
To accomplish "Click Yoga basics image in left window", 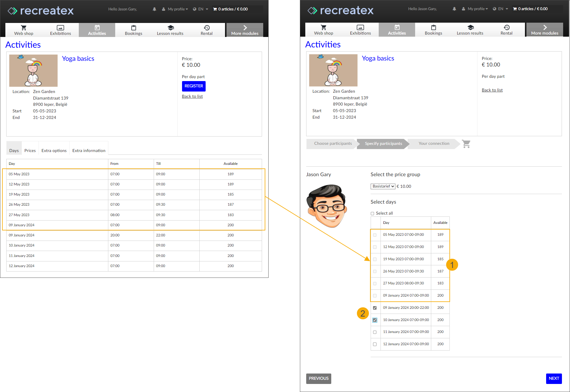I will (33, 71).
